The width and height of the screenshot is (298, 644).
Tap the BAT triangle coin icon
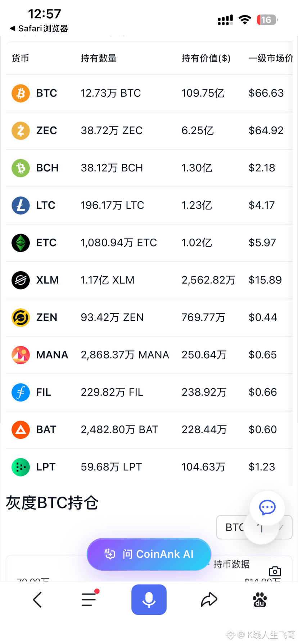tap(21, 430)
